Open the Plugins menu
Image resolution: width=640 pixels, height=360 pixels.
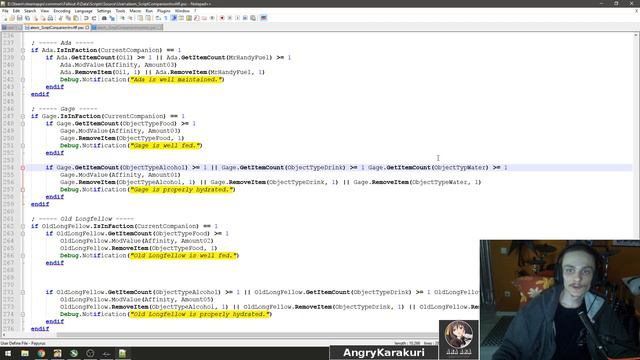164,11
